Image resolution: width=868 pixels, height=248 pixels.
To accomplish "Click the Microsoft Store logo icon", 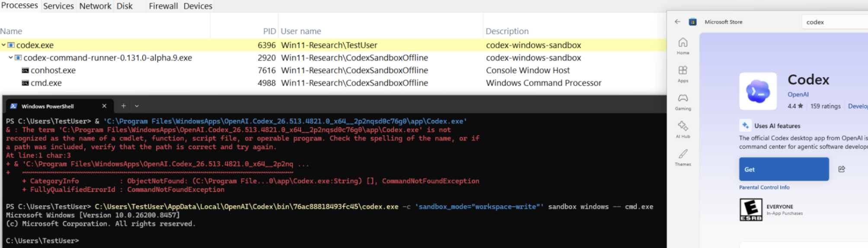I will point(692,22).
